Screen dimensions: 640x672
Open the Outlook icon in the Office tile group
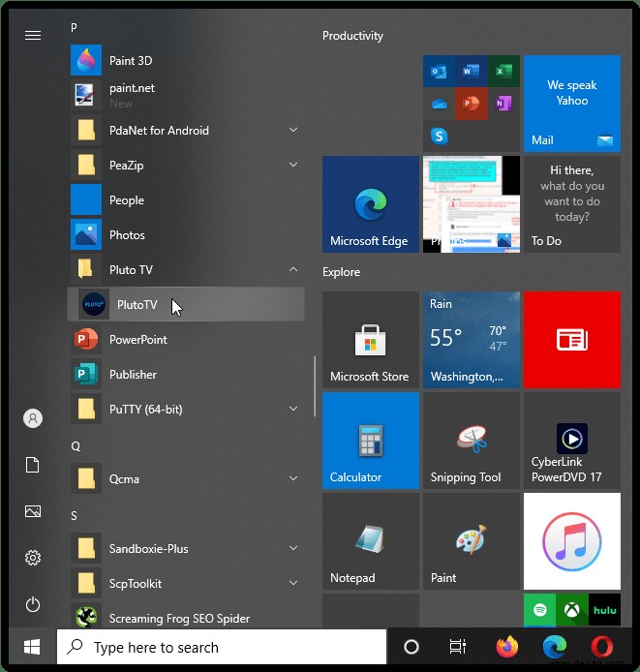pos(439,71)
